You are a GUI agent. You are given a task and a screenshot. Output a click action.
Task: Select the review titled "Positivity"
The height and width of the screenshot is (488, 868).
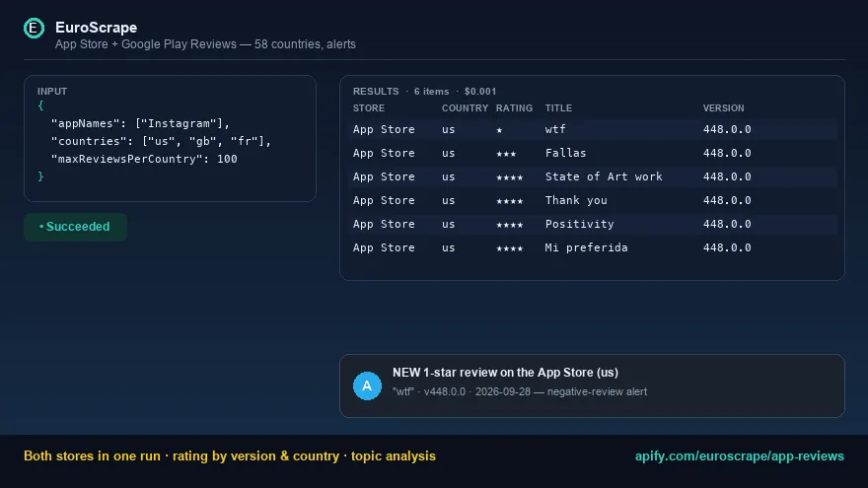[593, 224]
